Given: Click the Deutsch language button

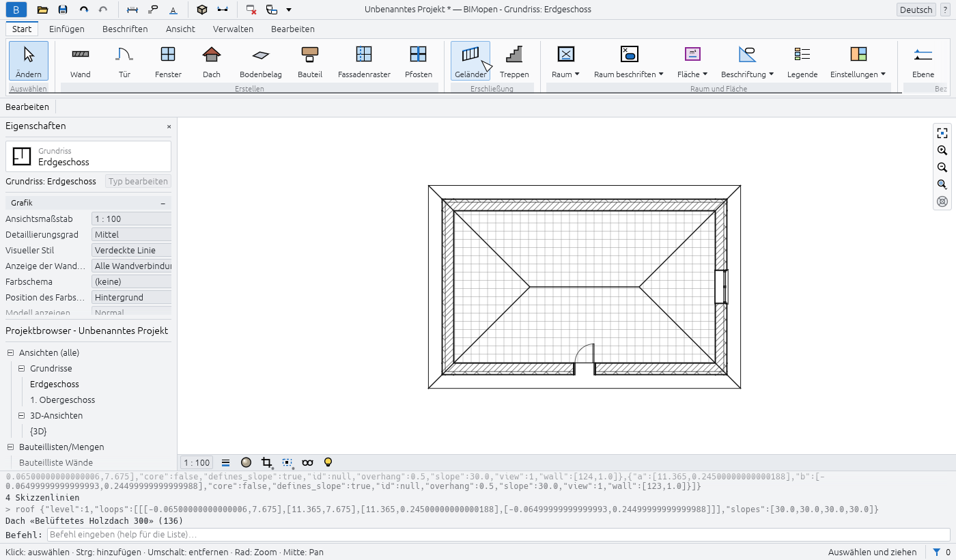Looking at the screenshot, I should point(916,10).
